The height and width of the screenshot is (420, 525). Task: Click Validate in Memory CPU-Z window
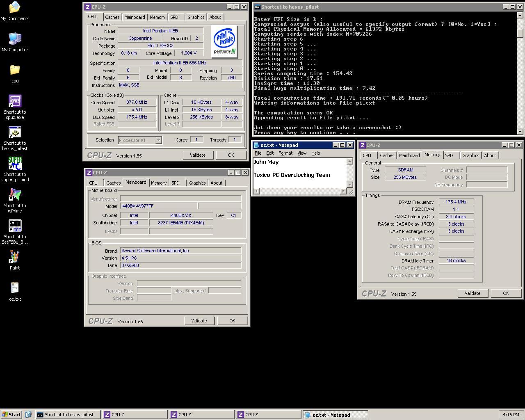(x=472, y=293)
